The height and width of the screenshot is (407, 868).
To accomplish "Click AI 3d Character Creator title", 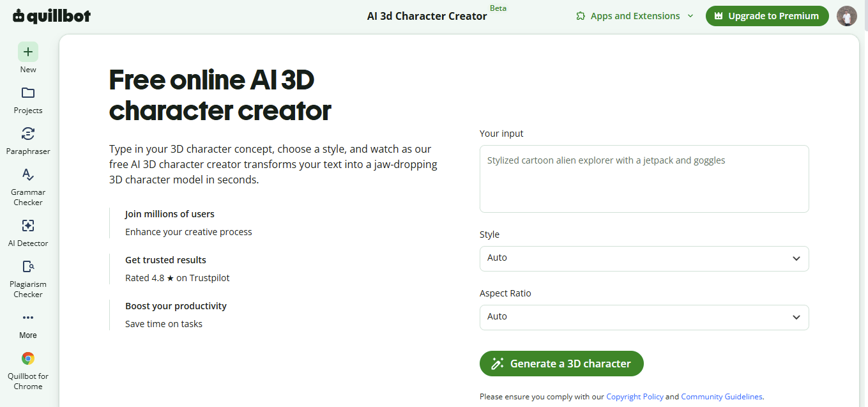I will [427, 17].
